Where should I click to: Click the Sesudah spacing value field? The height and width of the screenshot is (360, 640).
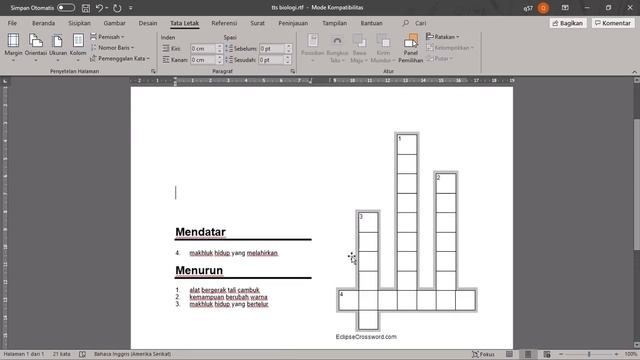[x=272, y=60]
